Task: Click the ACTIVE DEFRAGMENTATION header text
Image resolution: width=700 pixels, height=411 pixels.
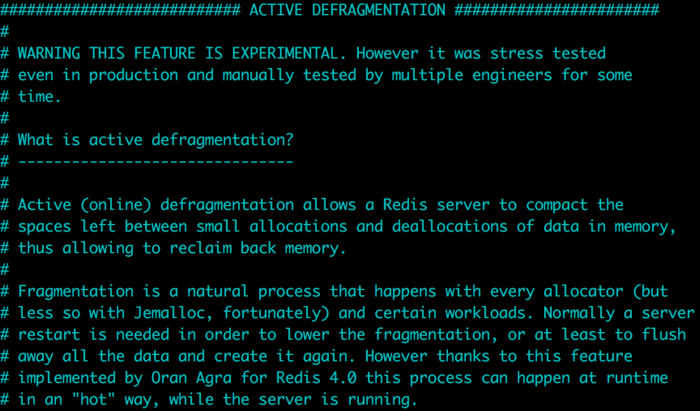Action: coord(347,10)
